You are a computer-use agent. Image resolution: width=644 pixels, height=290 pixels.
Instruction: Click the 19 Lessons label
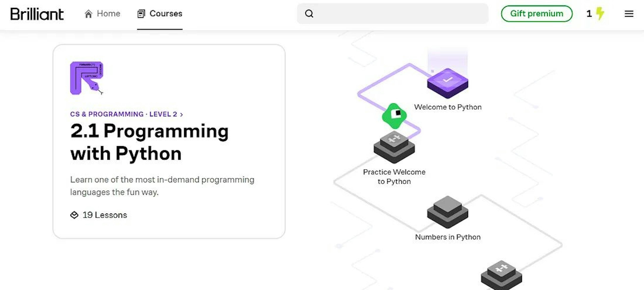coord(105,215)
